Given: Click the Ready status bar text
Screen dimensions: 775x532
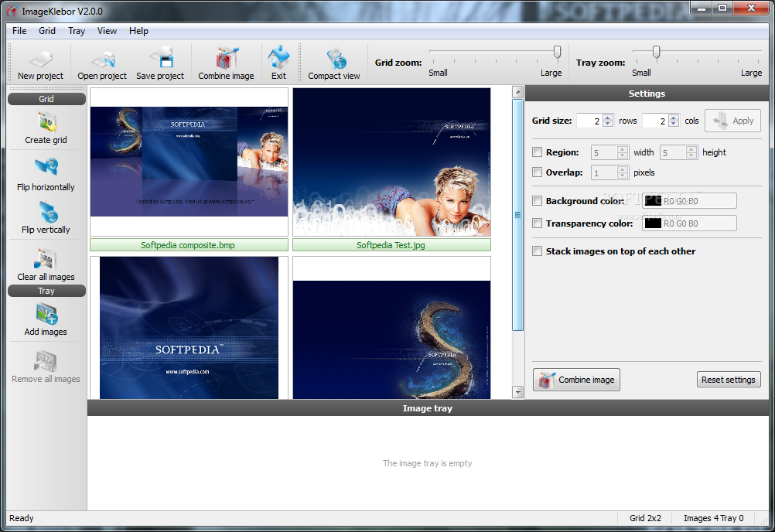Looking at the screenshot, I should (x=21, y=518).
